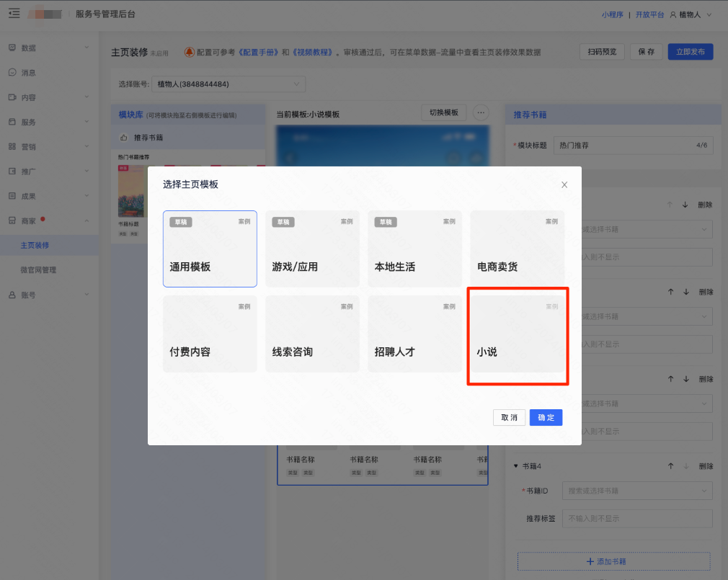Choose the 游戏/应用 template card
This screenshot has width=728, height=580.
pyautogui.click(x=312, y=249)
